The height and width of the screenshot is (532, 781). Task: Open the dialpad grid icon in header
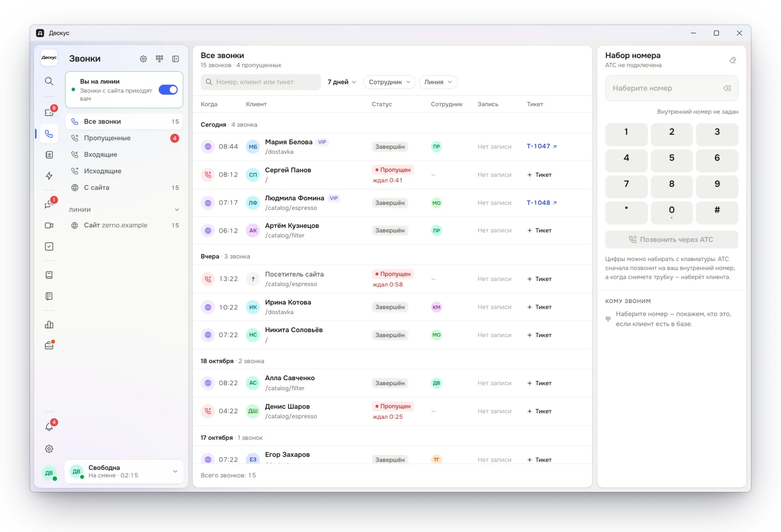tap(159, 59)
